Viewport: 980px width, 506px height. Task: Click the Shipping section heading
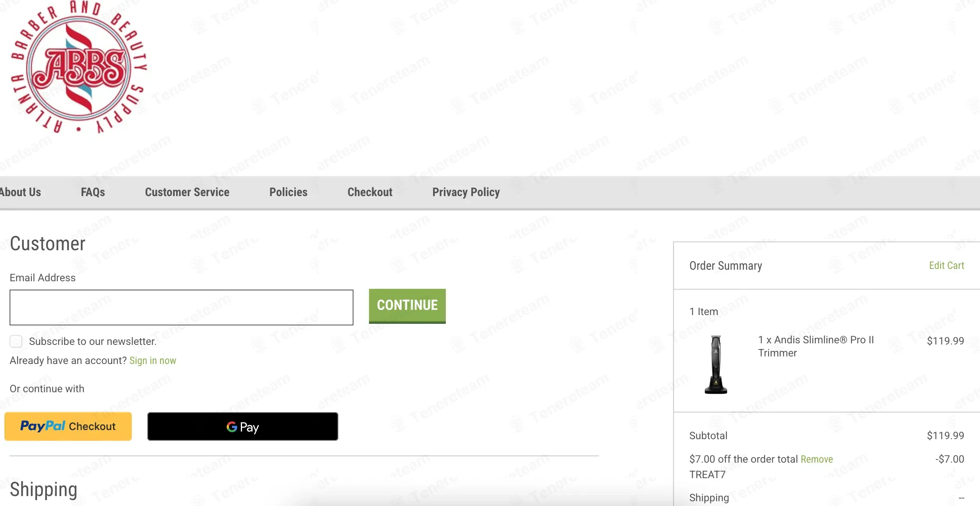tap(43, 490)
